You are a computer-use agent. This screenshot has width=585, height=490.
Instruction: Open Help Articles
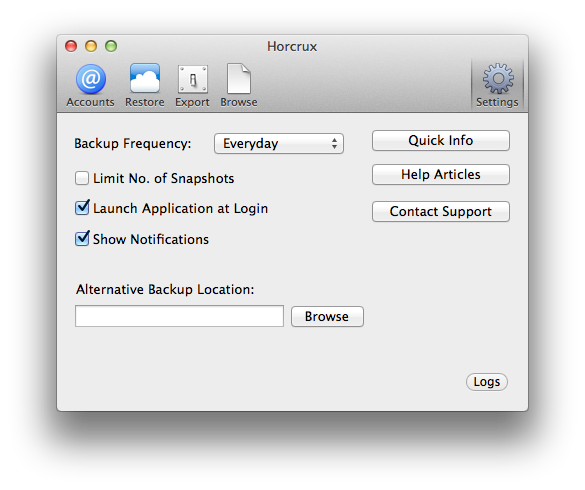(441, 175)
